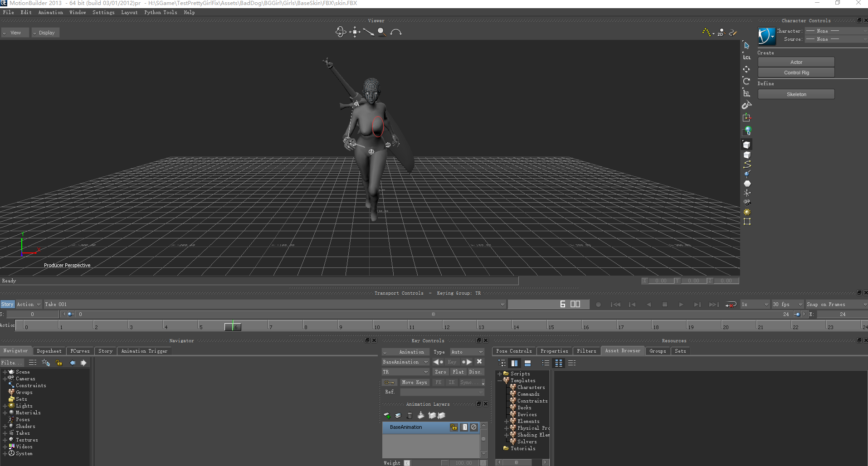Activate the pan/travelling camera tool

pos(355,32)
